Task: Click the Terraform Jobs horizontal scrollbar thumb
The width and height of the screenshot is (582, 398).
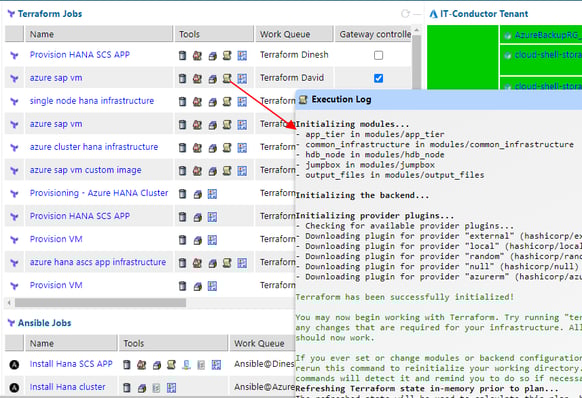Action: coord(100,303)
